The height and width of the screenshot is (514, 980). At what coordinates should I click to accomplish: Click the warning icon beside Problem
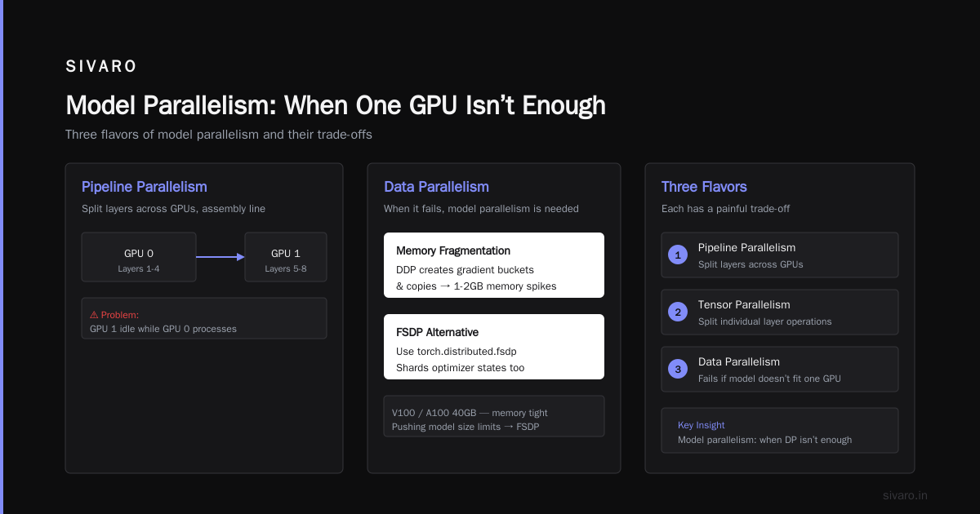coord(94,314)
